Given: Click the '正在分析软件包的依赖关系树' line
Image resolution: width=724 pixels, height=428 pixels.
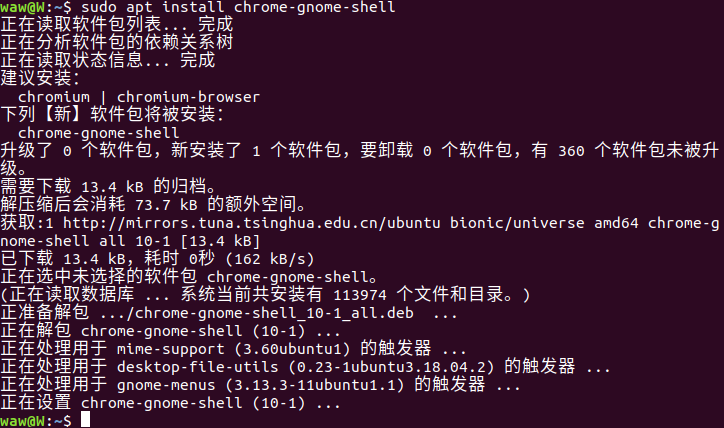Looking at the screenshot, I should coord(117,42).
